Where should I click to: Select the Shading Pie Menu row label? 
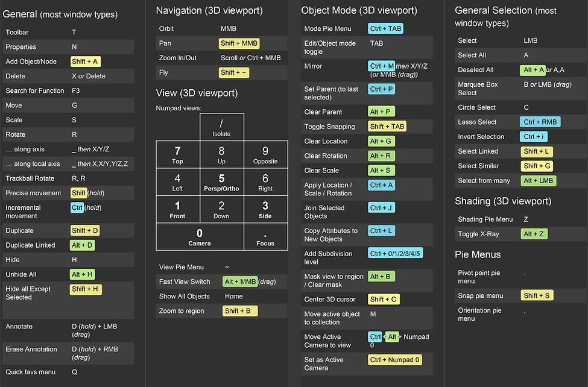point(485,219)
